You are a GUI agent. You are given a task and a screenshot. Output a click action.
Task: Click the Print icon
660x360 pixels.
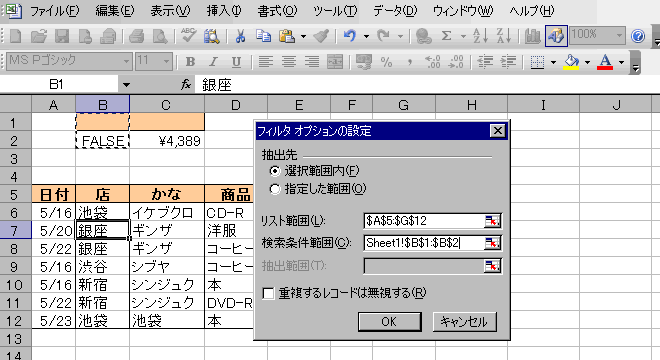click(137, 36)
